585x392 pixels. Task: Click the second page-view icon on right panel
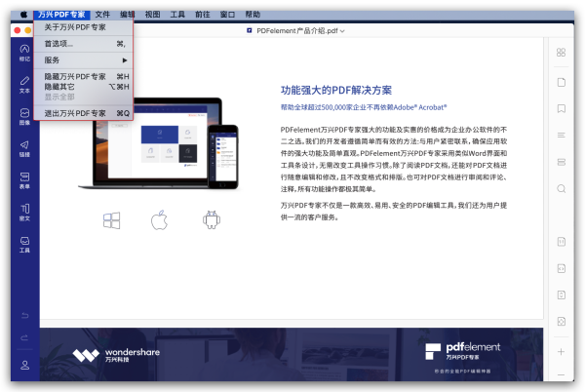(x=562, y=268)
